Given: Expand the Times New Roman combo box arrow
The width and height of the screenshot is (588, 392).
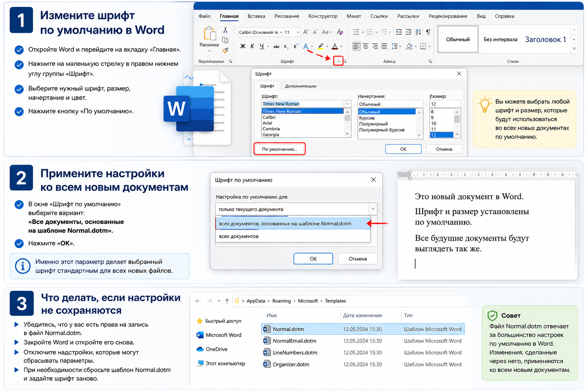Looking at the screenshot, I should click(347, 104).
